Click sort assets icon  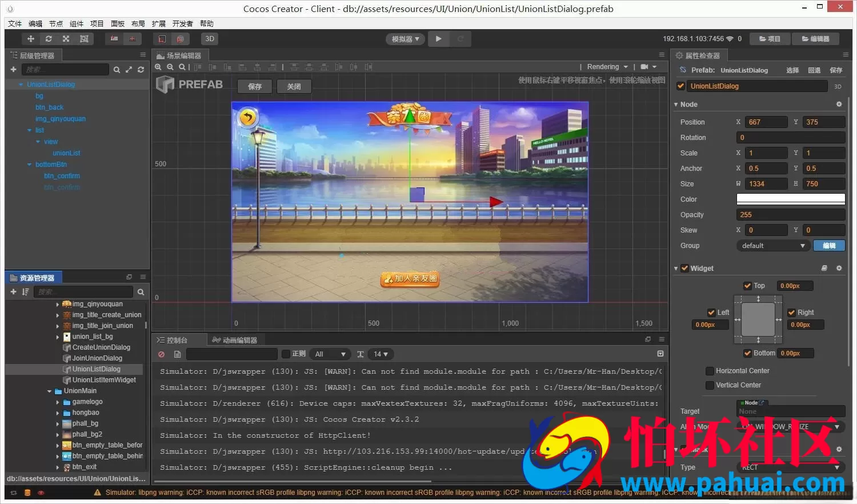(25, 291)
